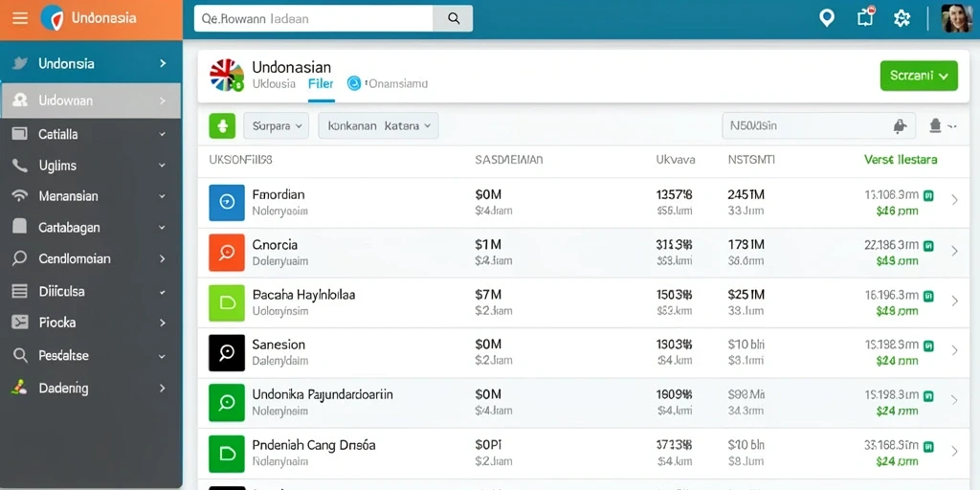Toggle the Onamsiamu radio option
This screenshot has height=490, width=980.
354,84
